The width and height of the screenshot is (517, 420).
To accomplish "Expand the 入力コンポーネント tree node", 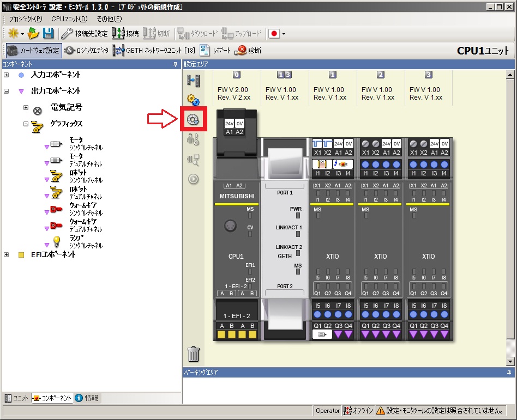I will click(7, 75).
